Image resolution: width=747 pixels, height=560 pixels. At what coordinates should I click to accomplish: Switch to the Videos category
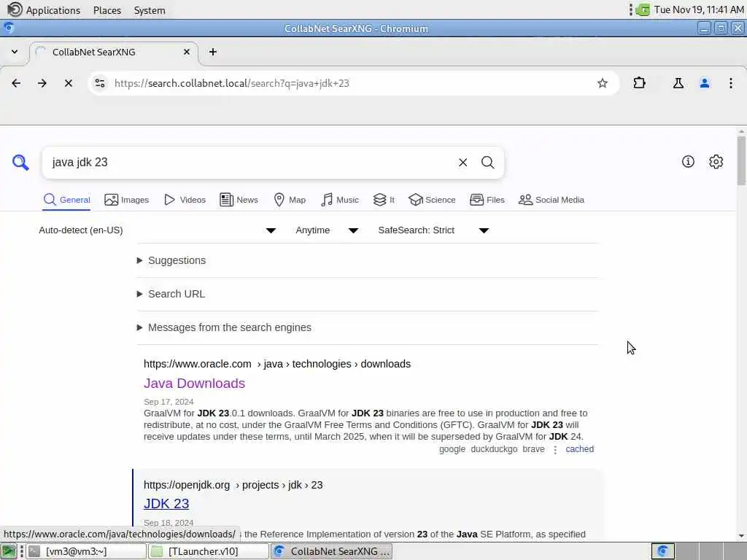pos(185,200)
